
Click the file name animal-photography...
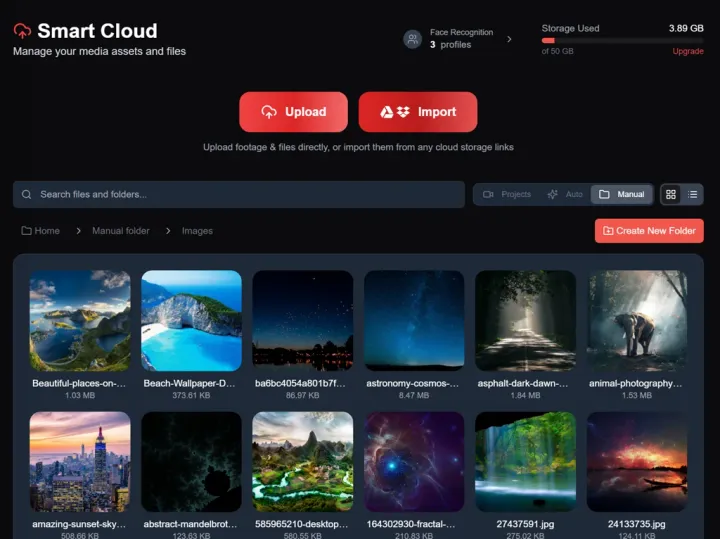pyautogui.click(x=636, y=383)
